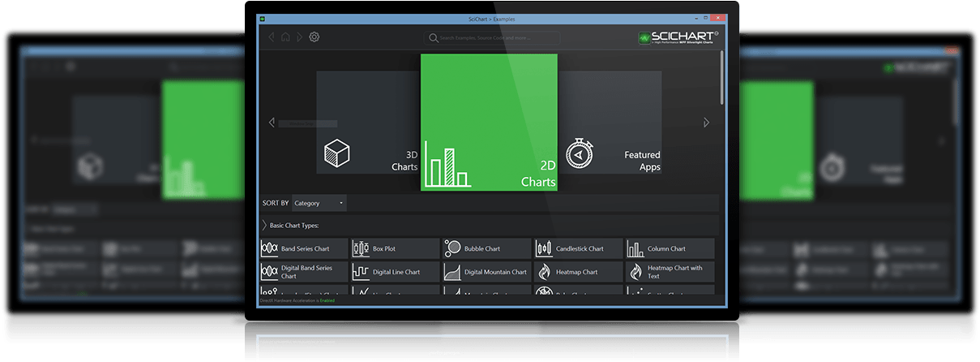Open the Home page icon

(x=285, y=37)
